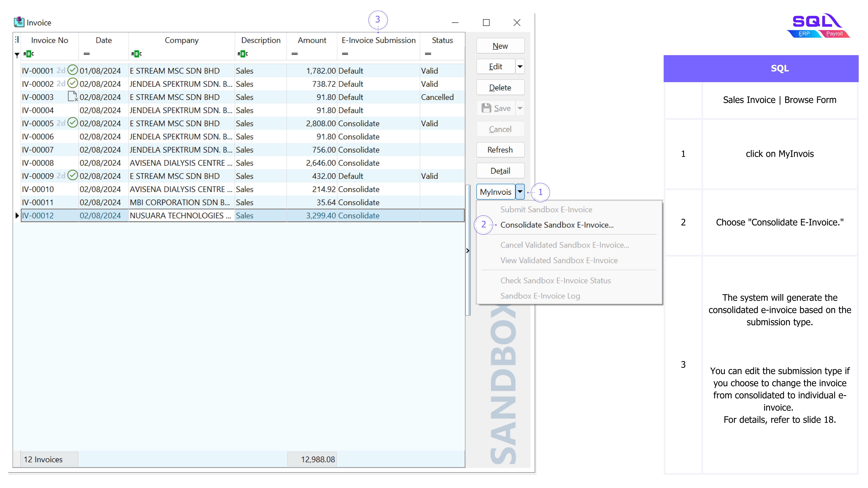Click the validated checkmark icon on IV-00001

(72, 70)
